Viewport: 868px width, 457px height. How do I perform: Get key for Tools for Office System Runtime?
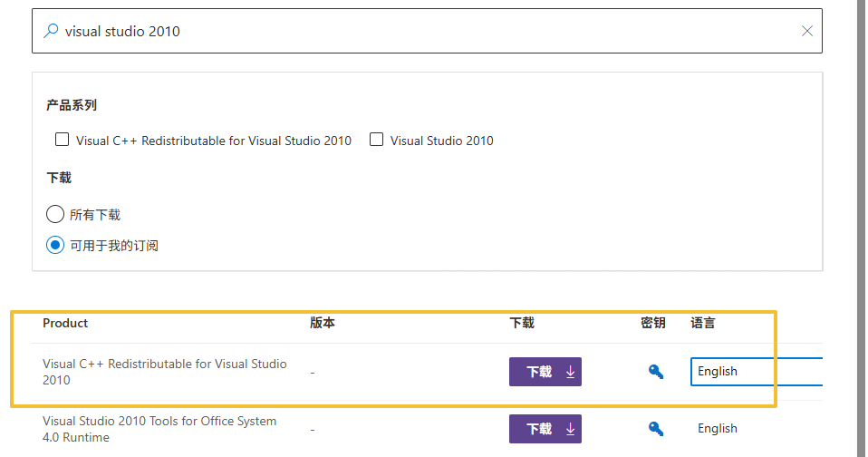point(656,428)
